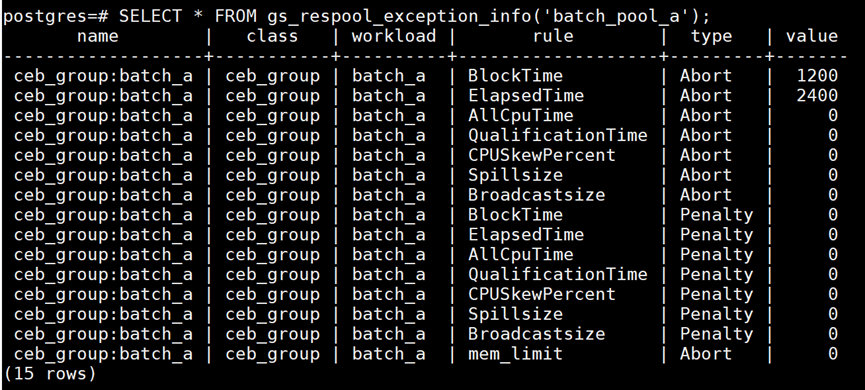865x390 pixels.
Task: Click Broadcastsize in the Penalty row
Action: point(536,334)
